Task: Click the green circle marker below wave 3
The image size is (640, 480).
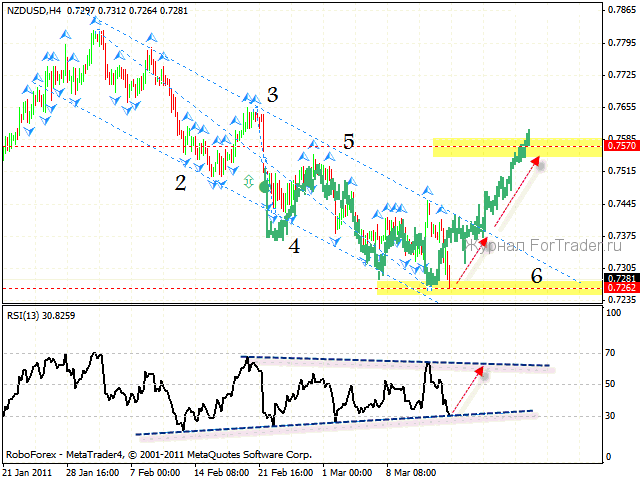Action: pyautogui.click(x=264, y=187)
